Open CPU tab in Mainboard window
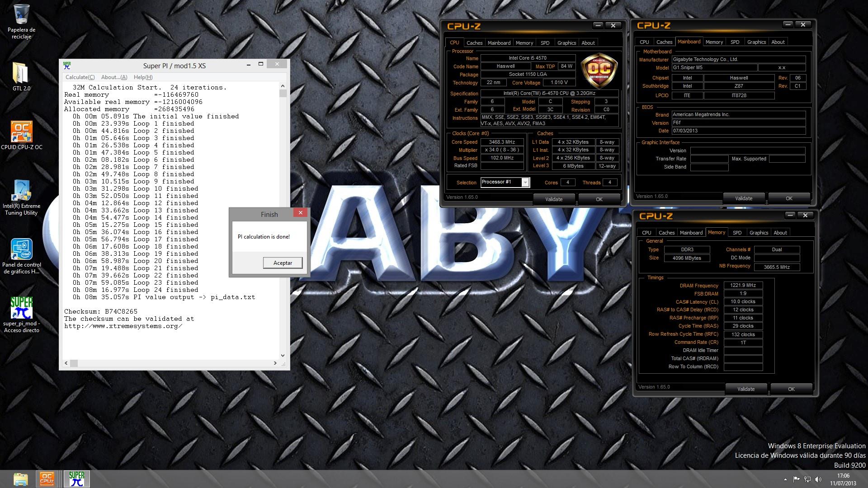 (x=645, y=42)
